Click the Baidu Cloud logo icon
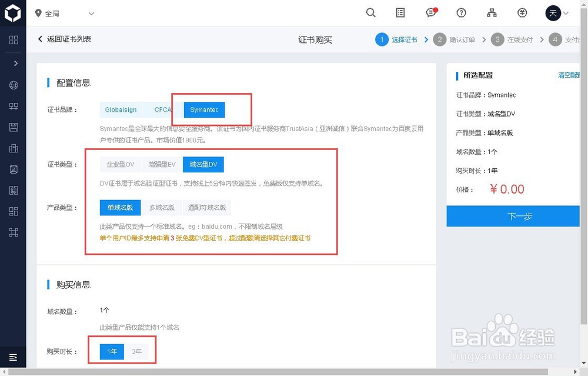 click(13, 13)
